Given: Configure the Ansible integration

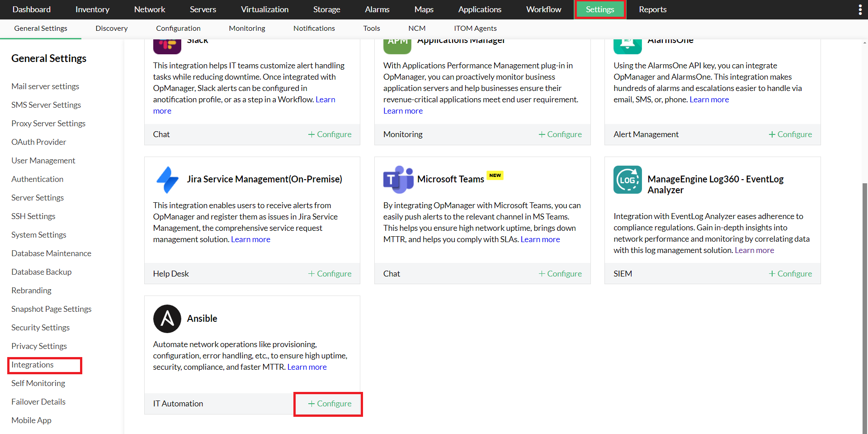Looking at the screenshot, I should click(x=330, y=404).
